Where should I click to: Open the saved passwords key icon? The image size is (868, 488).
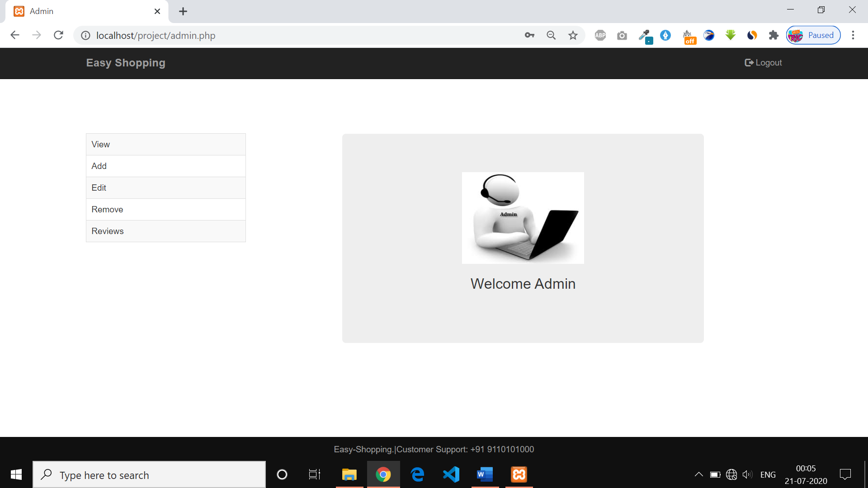pyautogui.click(x=529, y=35)
